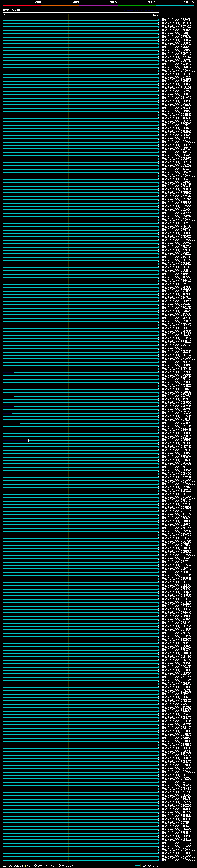Select the hit UniRef100_C3YL39

click(176, 450)
